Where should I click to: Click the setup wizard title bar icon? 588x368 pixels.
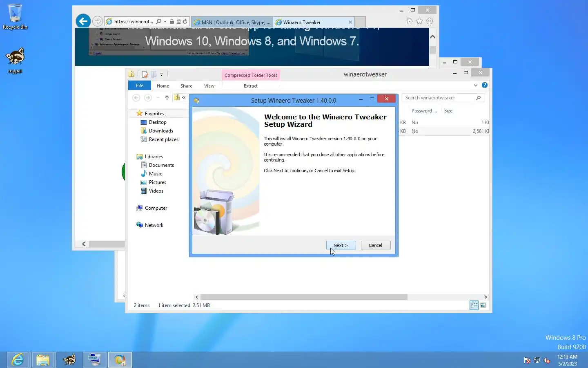click(x=196, y=101)
